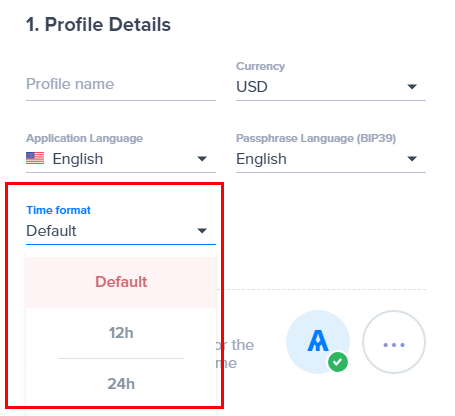Click the caret arrow beside USD
The image size is (455, 416).
[412, 87]
